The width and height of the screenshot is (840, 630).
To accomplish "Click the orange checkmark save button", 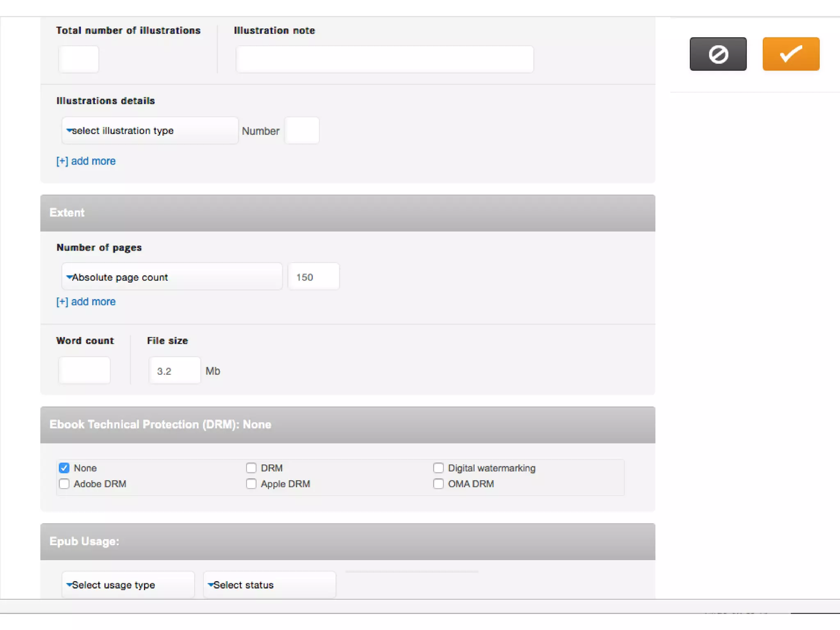I will [x=790, y=54].
